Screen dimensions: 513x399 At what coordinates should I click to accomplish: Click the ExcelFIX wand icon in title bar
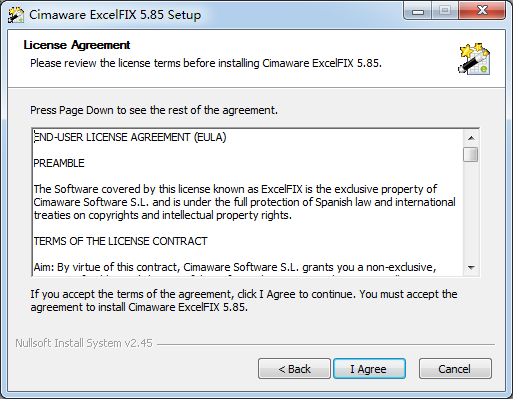[16, 15]
